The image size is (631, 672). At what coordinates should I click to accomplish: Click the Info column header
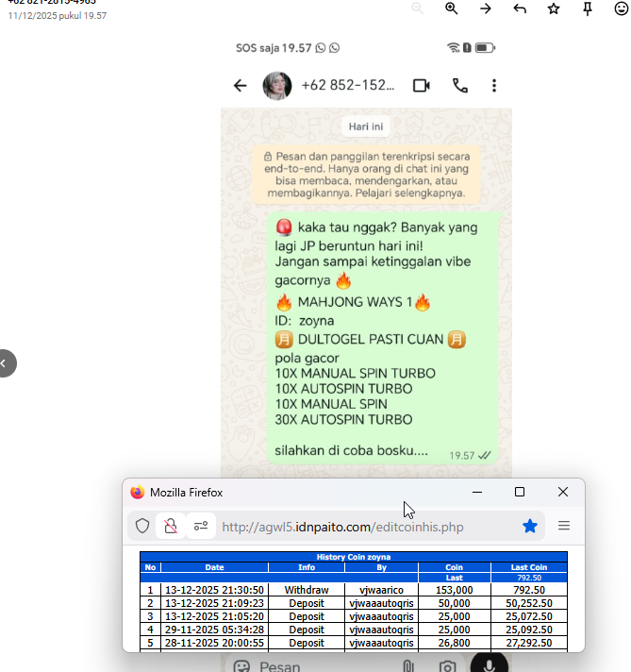click(307, 567)
